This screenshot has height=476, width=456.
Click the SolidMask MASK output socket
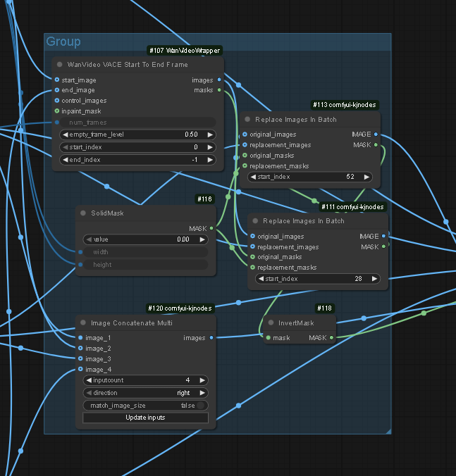pyautogui.click(x=212, y=228)
